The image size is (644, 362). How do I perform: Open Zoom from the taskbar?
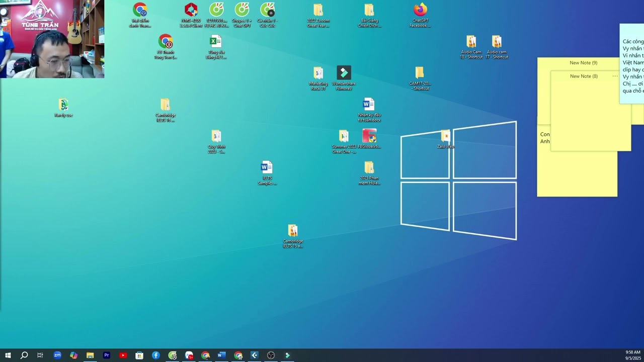pyautogui.click(x=57, y=355)
